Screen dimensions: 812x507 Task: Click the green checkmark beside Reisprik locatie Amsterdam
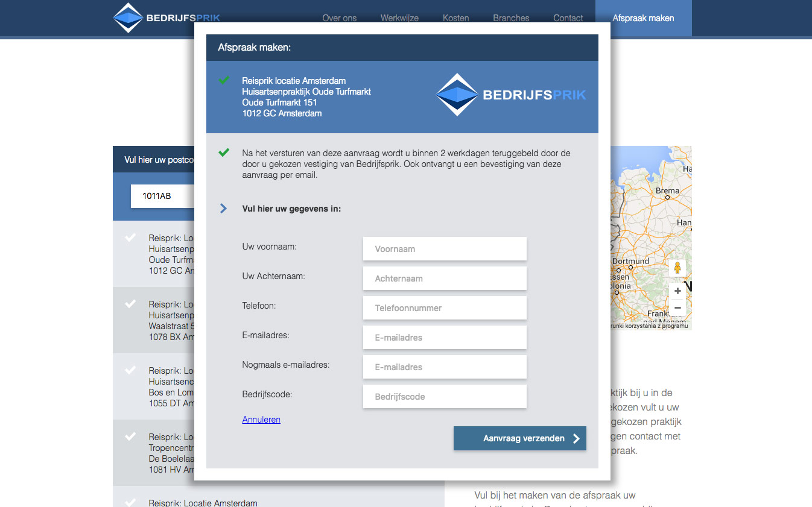point(224,80)
